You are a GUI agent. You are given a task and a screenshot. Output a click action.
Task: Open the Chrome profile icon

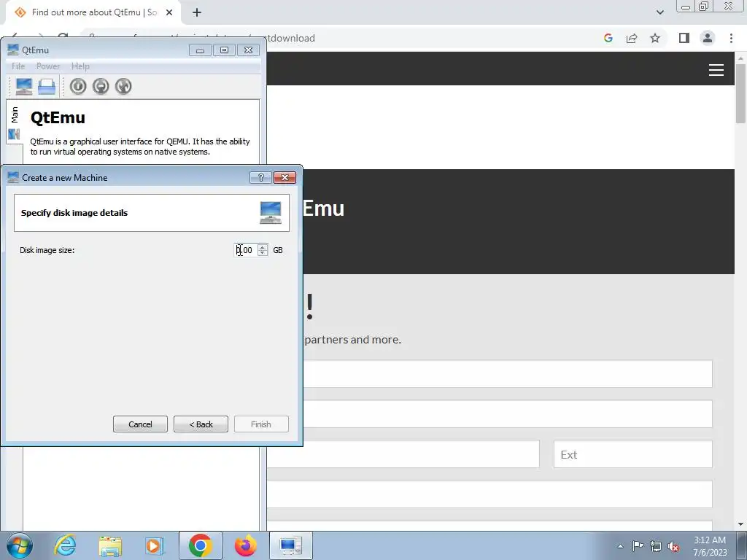pos(708,38)
